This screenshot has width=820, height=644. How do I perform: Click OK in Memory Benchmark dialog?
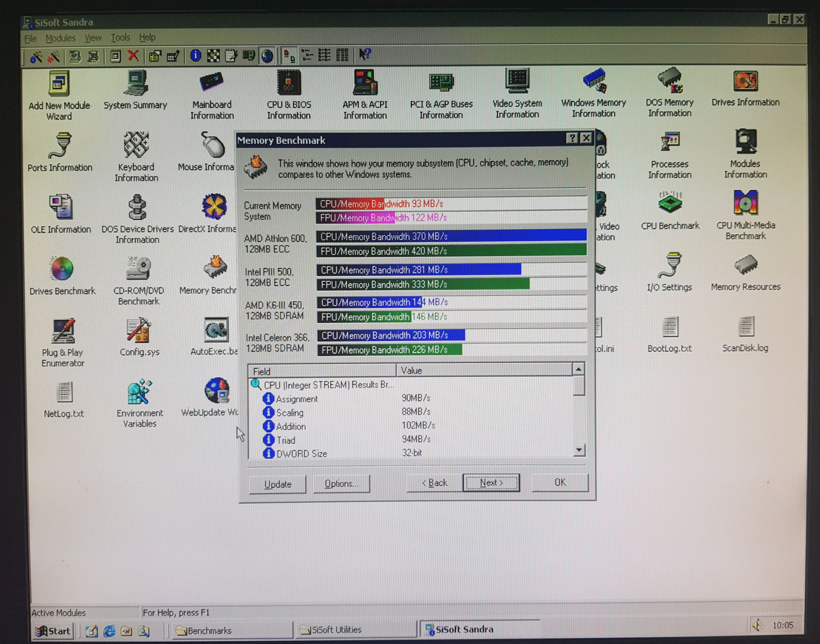(x=560, y=482)
